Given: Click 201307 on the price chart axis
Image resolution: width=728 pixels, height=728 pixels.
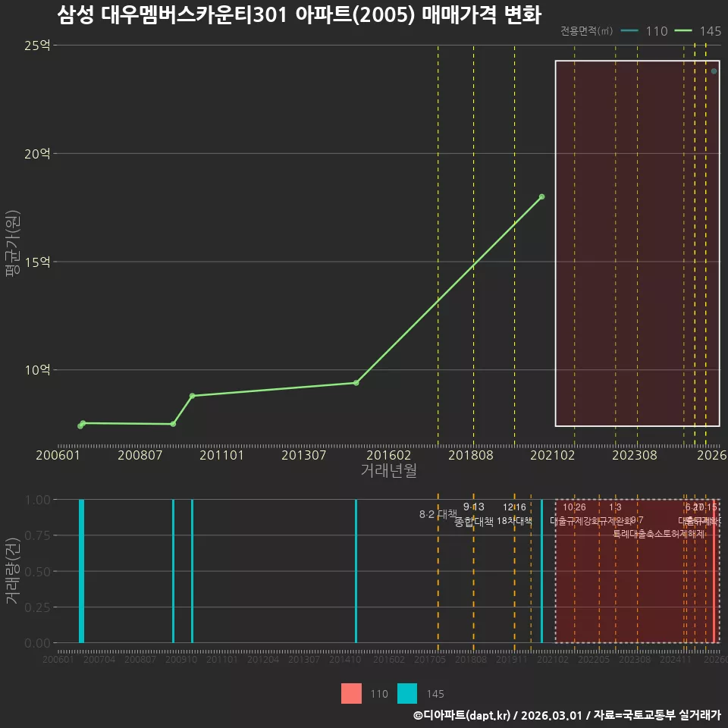Looking at the screenshot, I should 303,455.
